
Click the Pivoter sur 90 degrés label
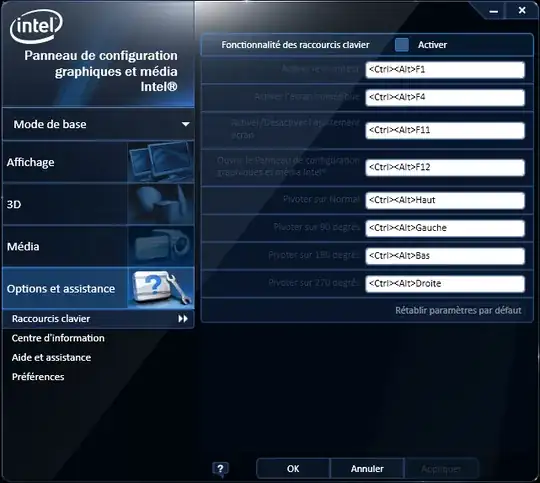316,227
